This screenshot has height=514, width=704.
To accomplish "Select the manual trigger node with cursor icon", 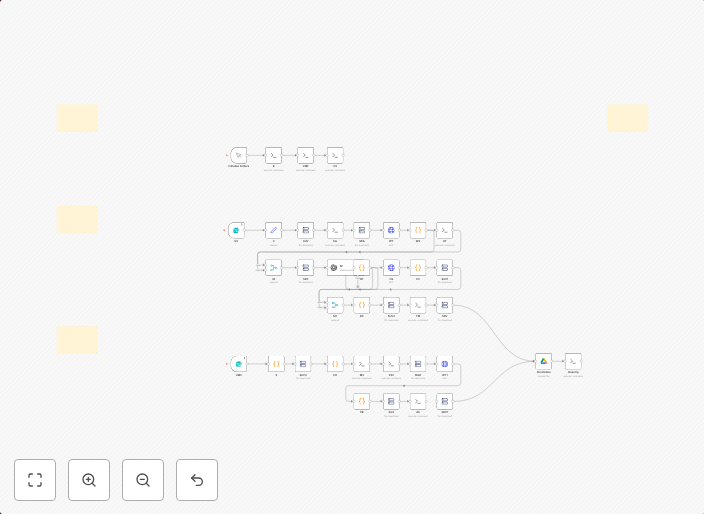I will (x=238, y=155).
